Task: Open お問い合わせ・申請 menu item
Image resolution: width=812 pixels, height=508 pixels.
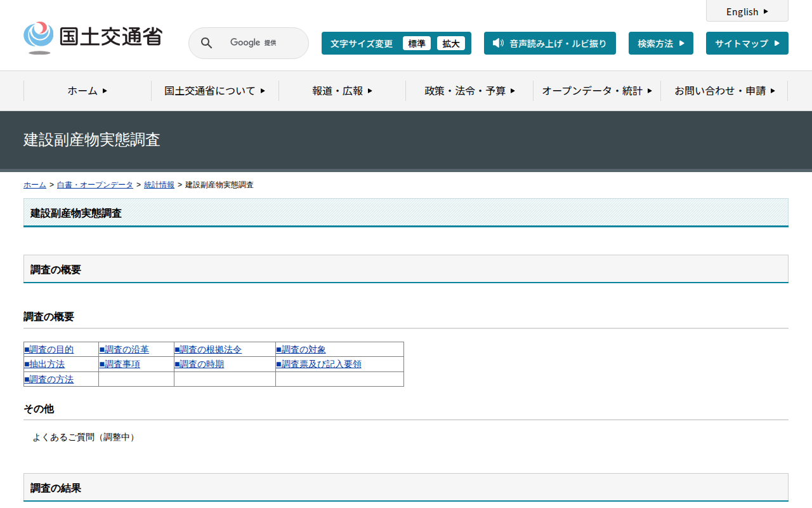Action: point(724,91)
